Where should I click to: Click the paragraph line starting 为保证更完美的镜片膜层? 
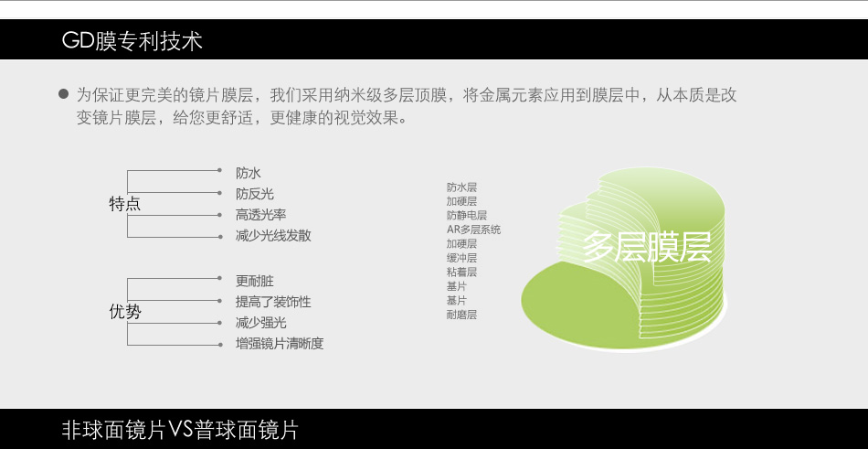[407, 95]
